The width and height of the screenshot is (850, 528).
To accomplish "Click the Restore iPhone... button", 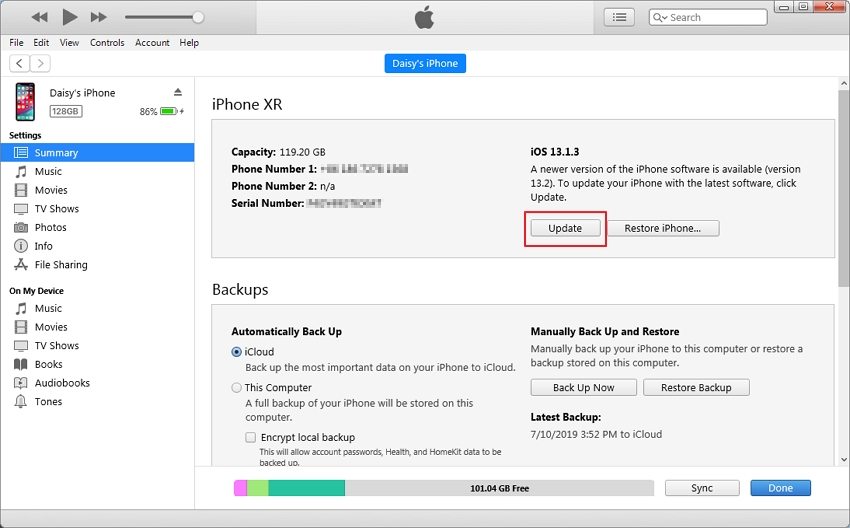I will click(x=662, y=228).
